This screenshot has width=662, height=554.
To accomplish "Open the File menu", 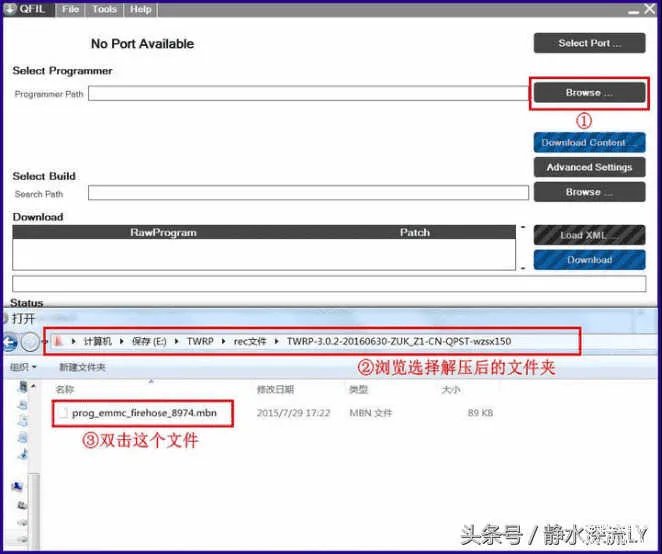I will click(70, 9).
